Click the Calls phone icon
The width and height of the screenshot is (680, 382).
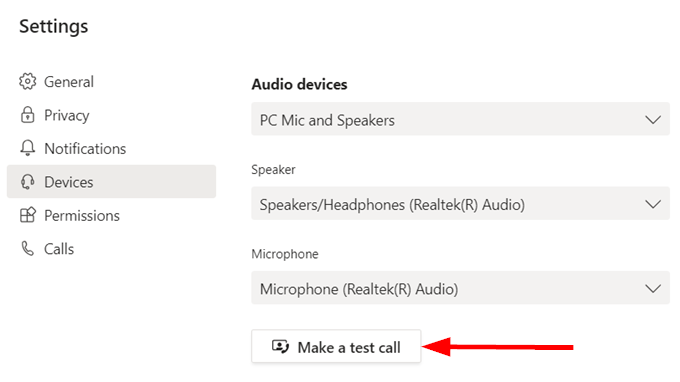(27, 248)
